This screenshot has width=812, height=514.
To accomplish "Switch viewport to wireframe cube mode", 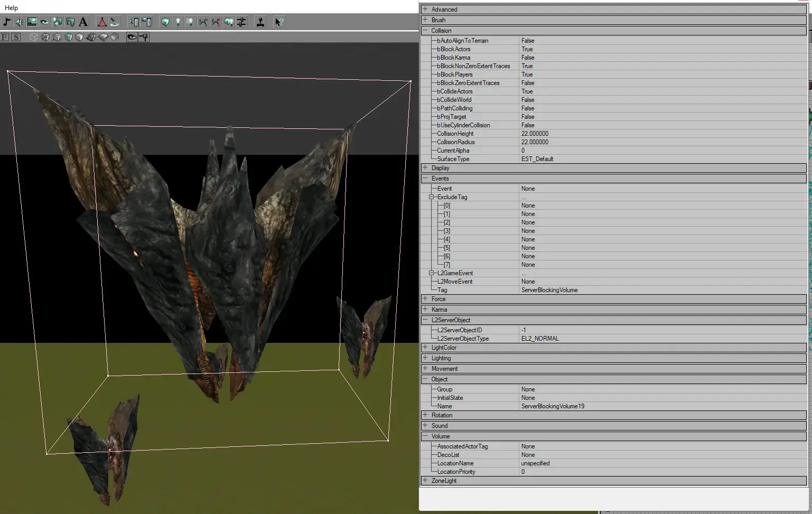I will (x=34, y=37).
